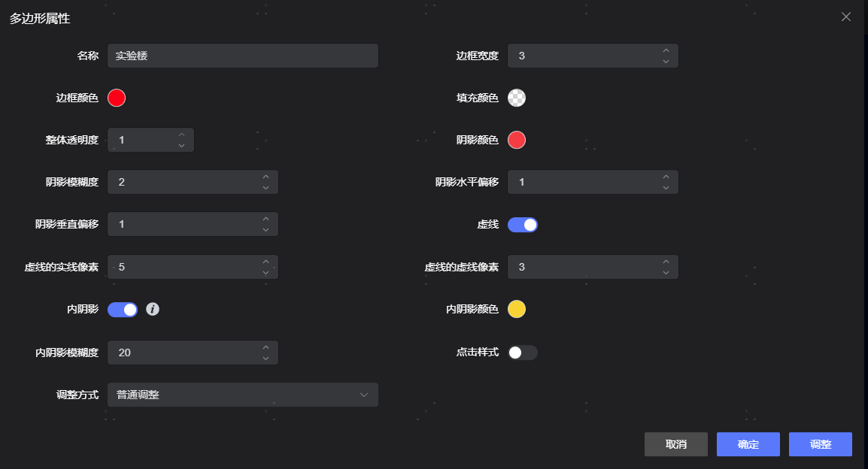Image resolution: width=868 pixels, height=469 pixels.
Task: Click the info icon next to 内阴影
Action: click(x=153, y=309)
